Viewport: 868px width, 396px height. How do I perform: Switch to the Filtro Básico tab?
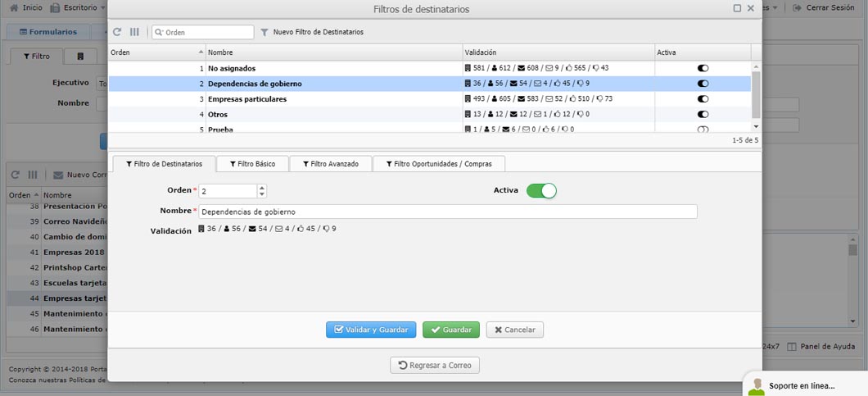pyautogui.click(x=252, y=164)
